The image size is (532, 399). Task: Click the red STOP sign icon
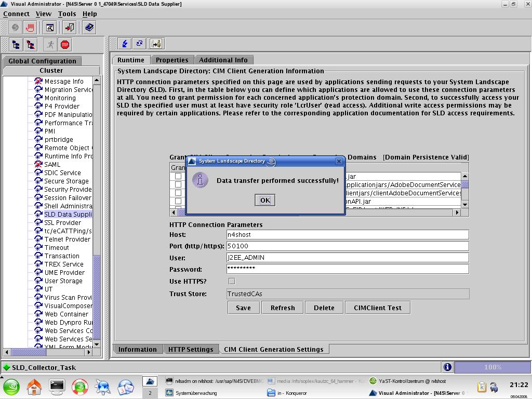64,45
